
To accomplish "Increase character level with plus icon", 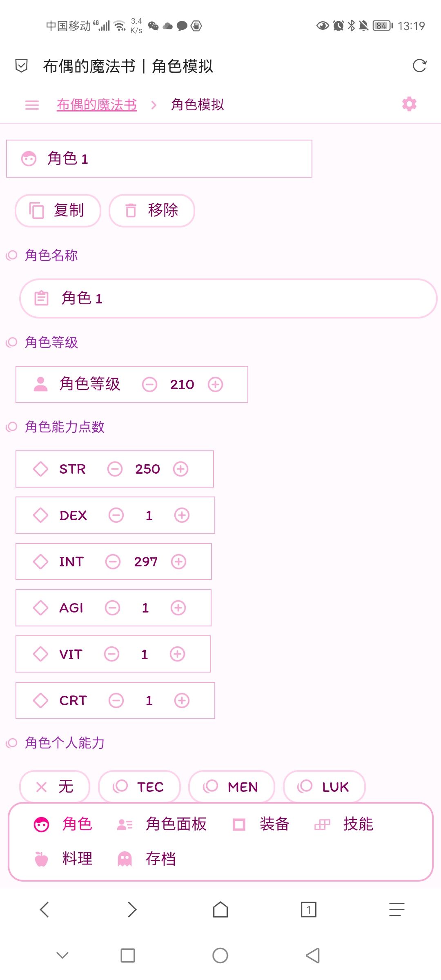I will (x=215, y=384).
